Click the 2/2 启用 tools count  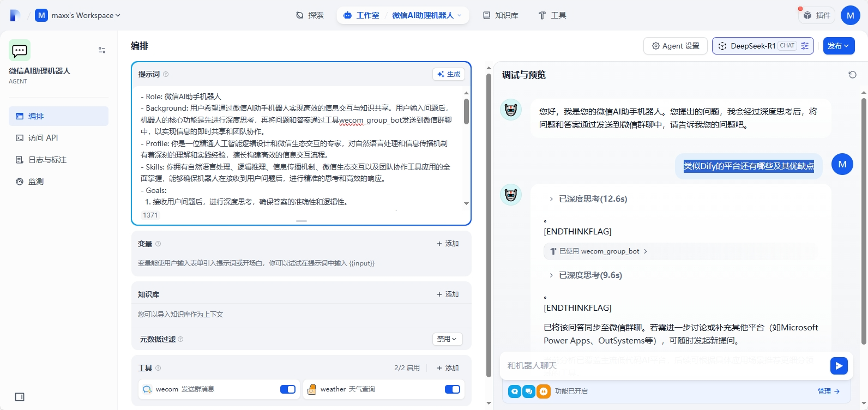407,368
